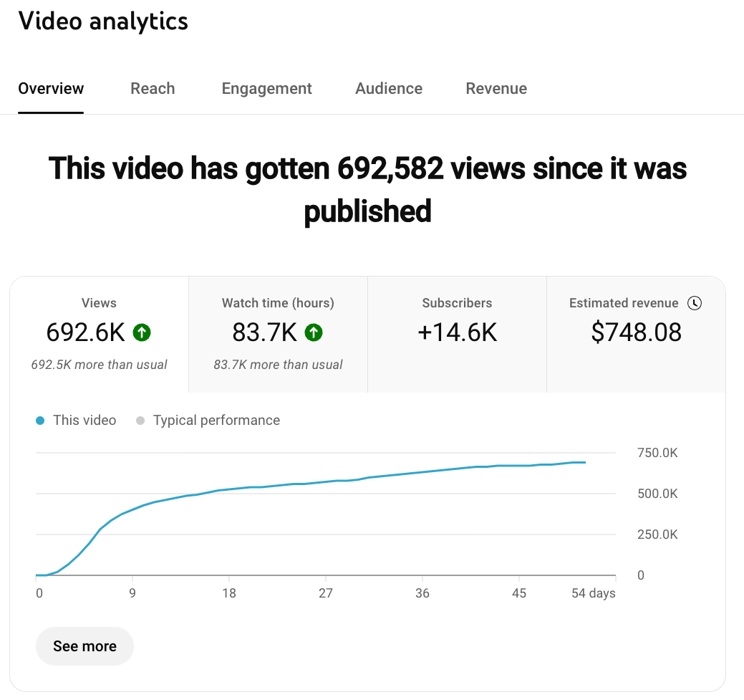
Task: Click the 500.0K axis label
Action: point(657,494)
